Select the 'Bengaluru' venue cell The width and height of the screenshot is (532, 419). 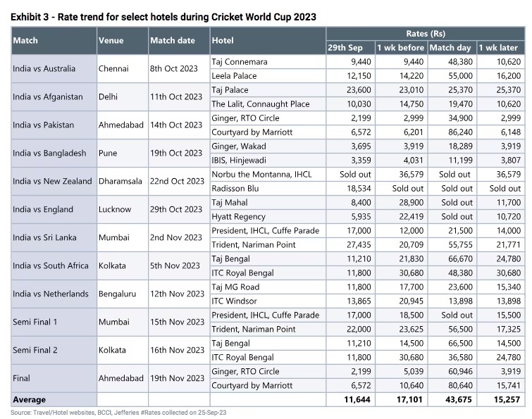pos(123,294)
